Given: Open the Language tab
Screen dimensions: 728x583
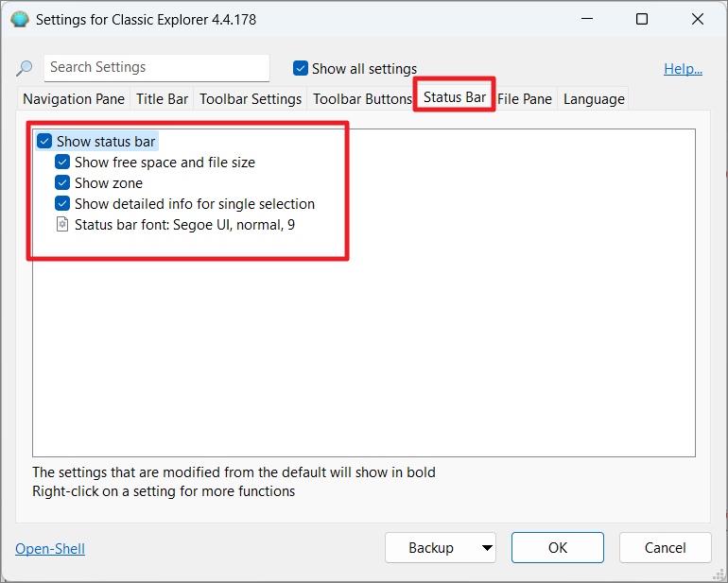Looking at the screenshot, I should pos(594,99).
